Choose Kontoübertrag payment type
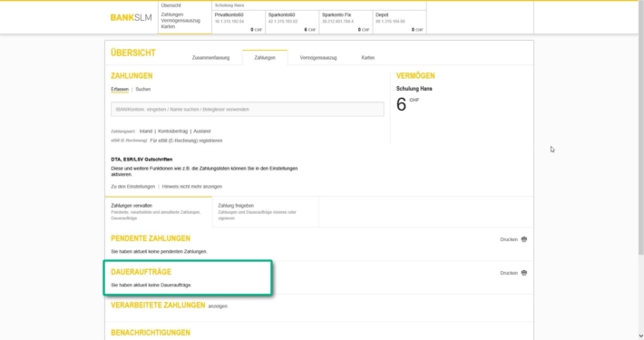 click(x=172, y=131)
